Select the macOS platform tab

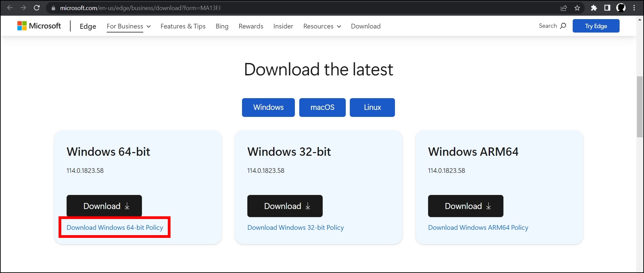(322, 108)
